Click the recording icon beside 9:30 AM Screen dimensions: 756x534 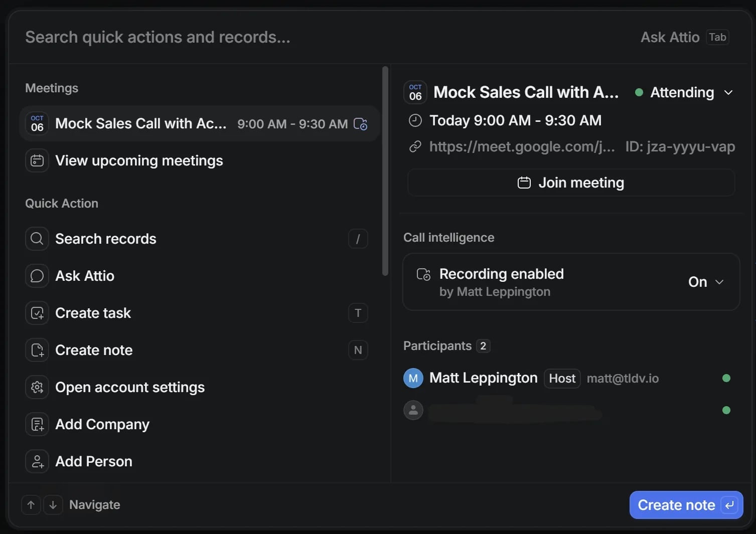click(361, 124)
